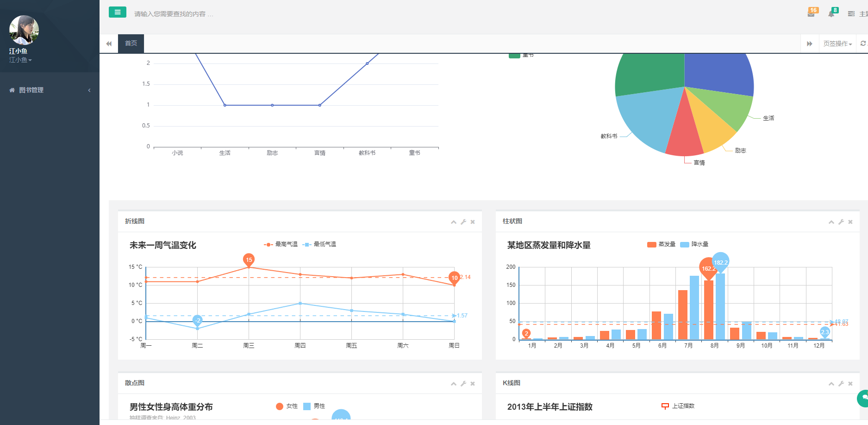Viewport: 868px width, 425px height.
Task: Close the 折线图 panel
Action: [473, 222]
